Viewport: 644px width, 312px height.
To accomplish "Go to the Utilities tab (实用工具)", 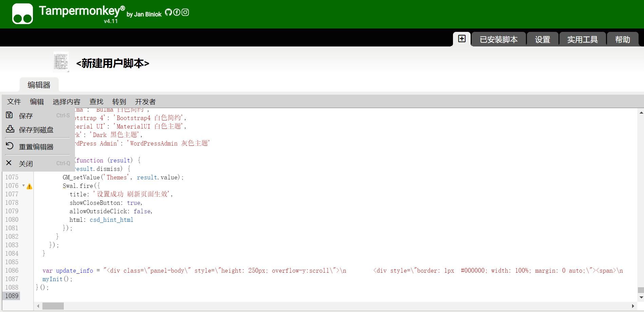I will click(x=582, y=40).
